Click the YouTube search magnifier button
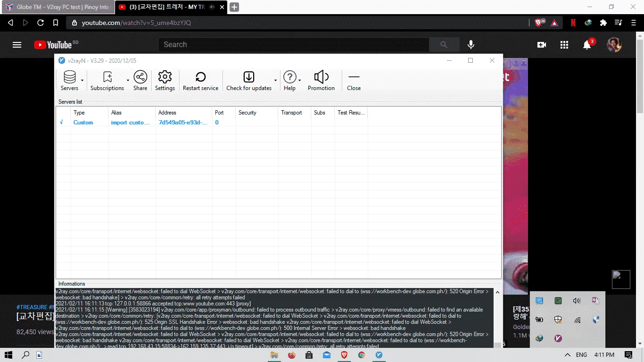The image size is (644, 362). tap(444, 45)
